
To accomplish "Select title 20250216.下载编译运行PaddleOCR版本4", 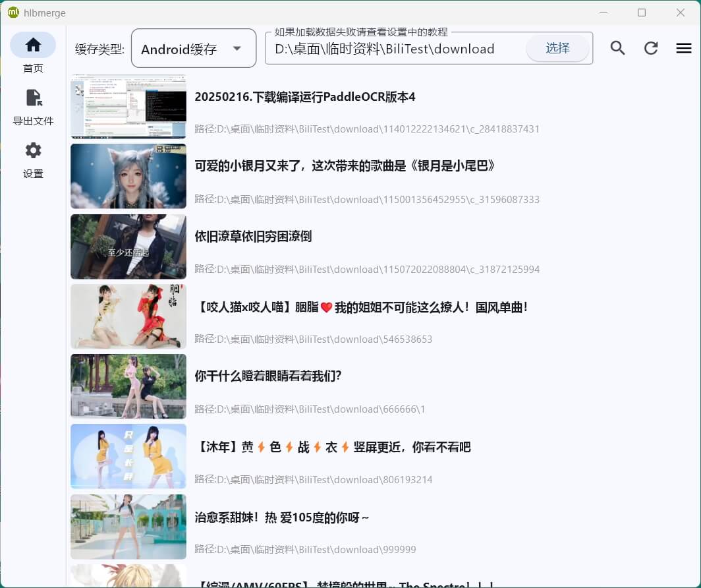I will click(x=305, y=97).
